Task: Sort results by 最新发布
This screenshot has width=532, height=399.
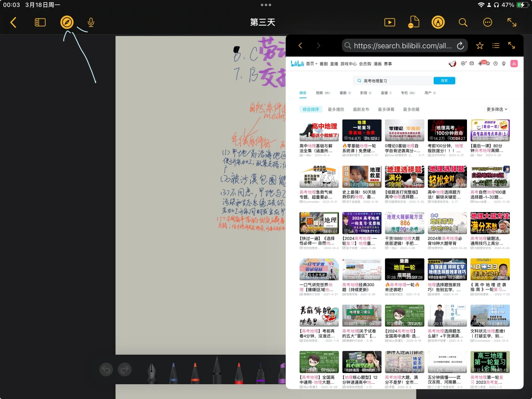Action: 361,109
